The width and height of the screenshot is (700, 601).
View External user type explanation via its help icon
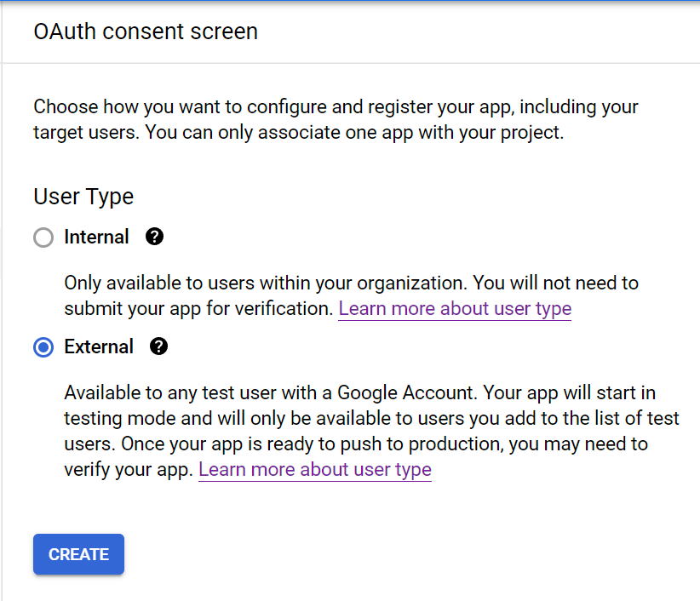tap(158, 346)
